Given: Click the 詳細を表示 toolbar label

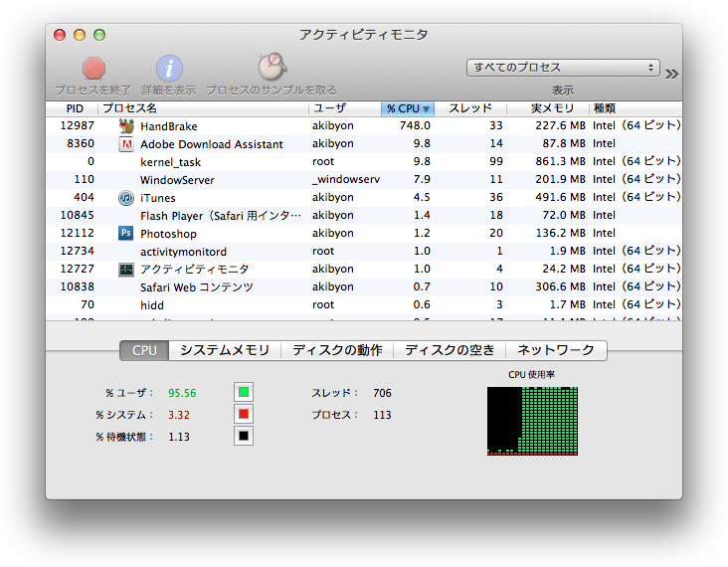Looking at the screenshot, I should pyautogui.click(x=169, y=91).
